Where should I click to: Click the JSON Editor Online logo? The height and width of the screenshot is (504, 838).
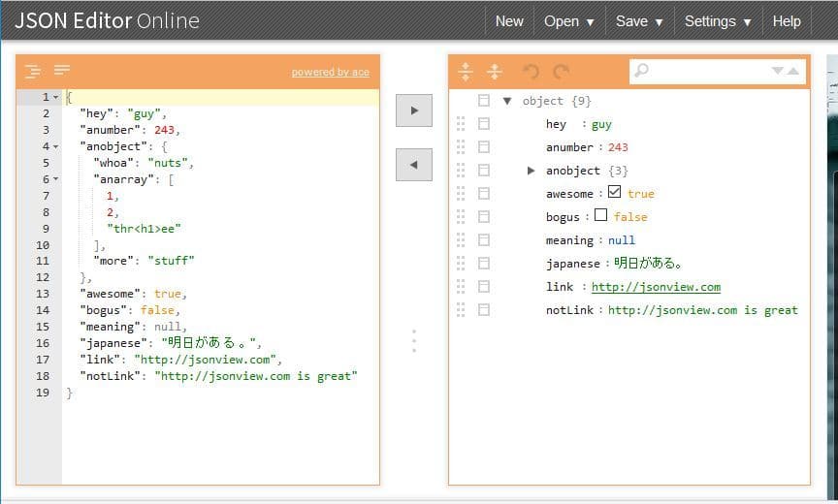pyautogui.click(x=107, y=20)
